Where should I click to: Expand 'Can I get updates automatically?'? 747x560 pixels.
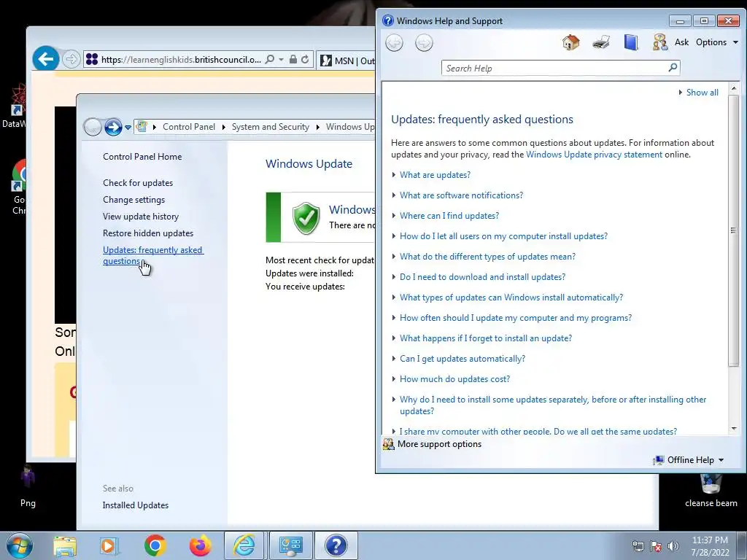click(x=462, y=359)
